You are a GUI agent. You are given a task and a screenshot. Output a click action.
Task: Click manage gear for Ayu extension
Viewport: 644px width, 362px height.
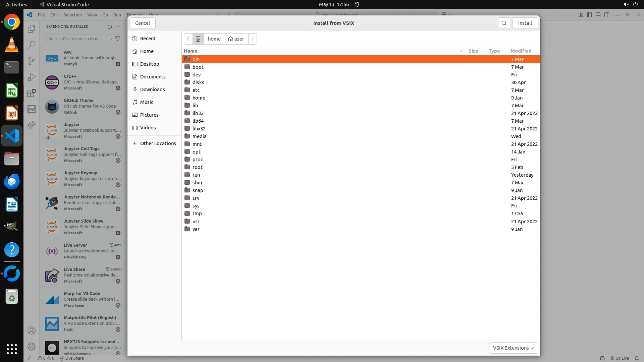118,64
